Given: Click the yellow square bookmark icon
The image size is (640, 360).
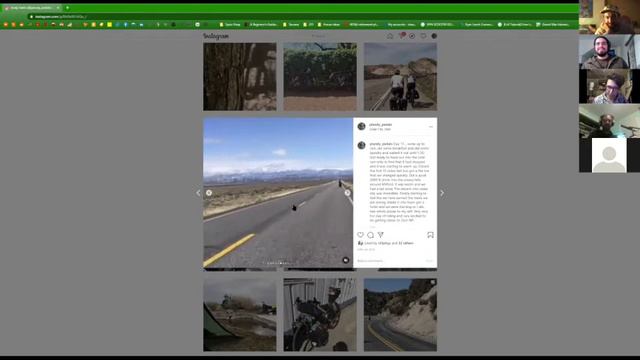Looking at the screenshot, I should click(109, 24).
